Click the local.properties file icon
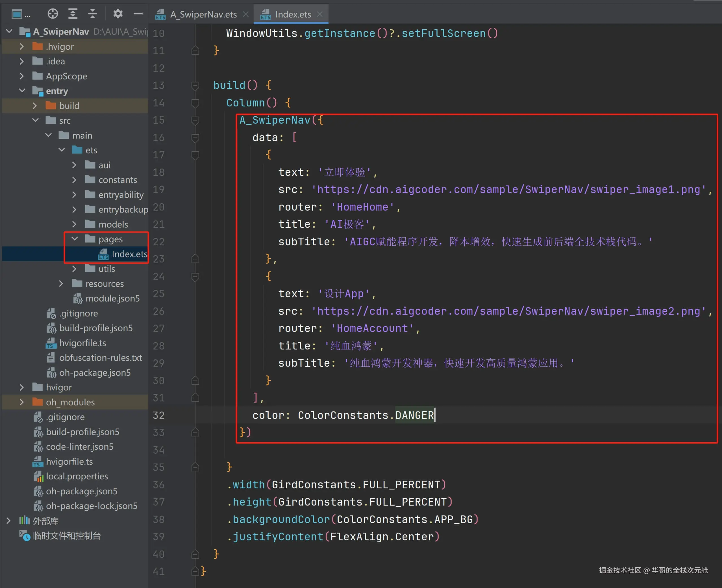The width and height of the screenshot is (722, 588). pyautogui.click(x=38, y=476)
